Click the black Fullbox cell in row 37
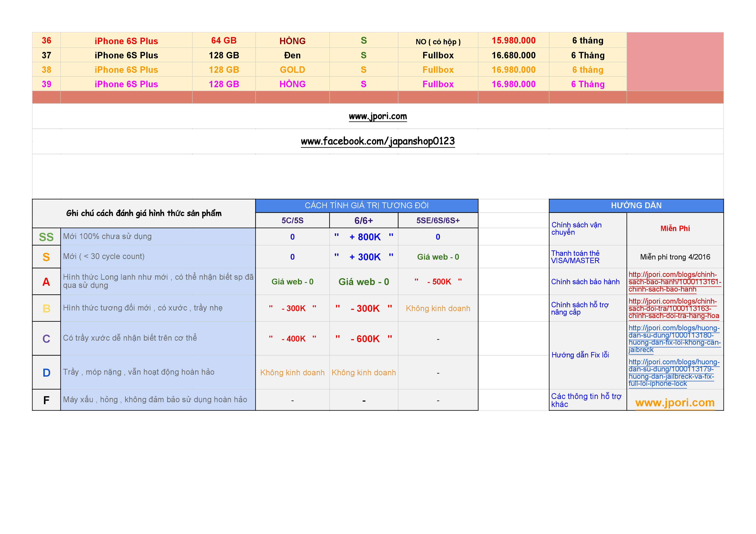The width and height of the screenshot is (756, 534). (438, 55)
